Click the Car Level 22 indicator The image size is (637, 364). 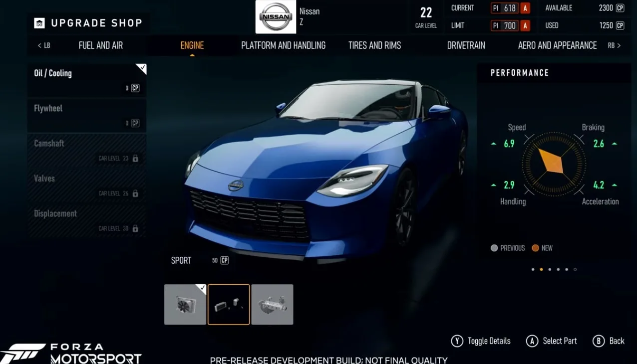coord(426,17)
